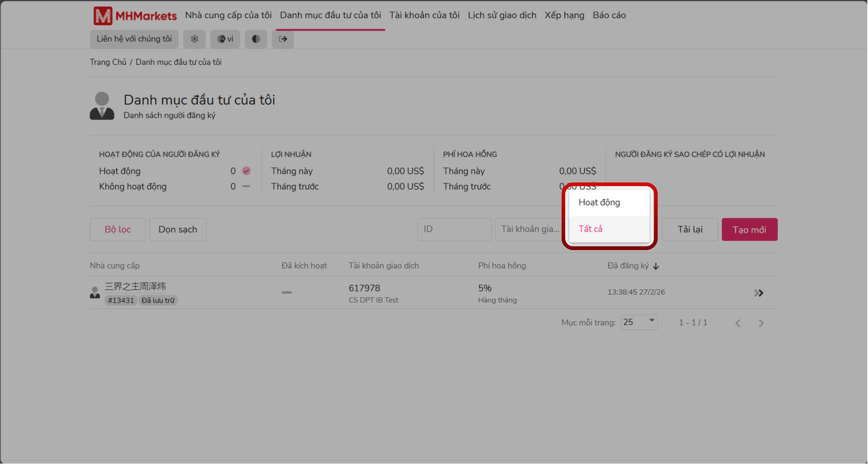Image resolution: width=868 pixels, height=464 pixels.
Task: Click the Danh sách người đăng ký subtitle
Action: (169, 115)
